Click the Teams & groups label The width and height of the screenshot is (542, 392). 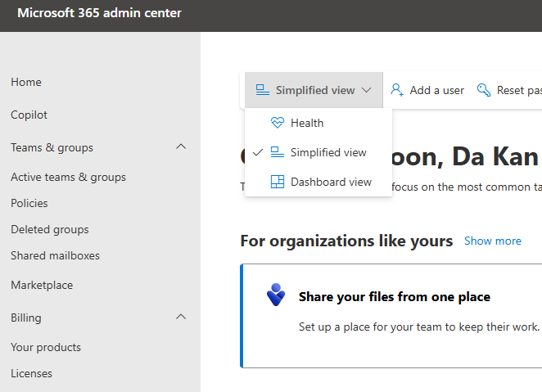pos(52,147)
